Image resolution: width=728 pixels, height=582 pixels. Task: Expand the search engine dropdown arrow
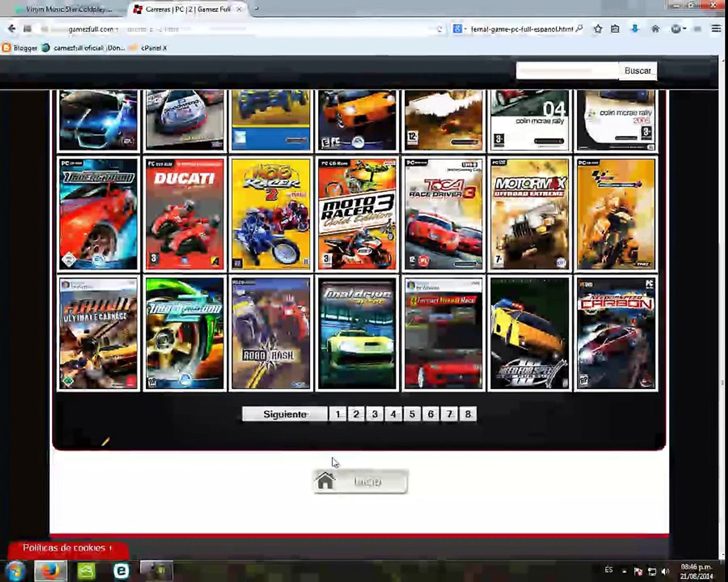point(465,29)
